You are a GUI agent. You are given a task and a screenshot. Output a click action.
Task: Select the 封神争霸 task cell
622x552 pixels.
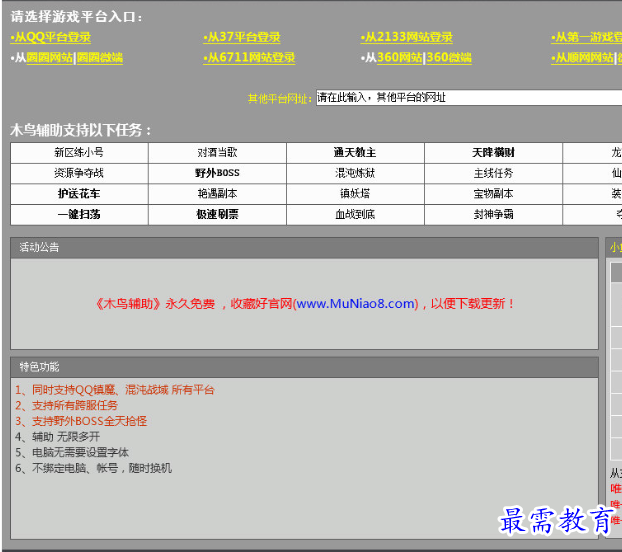[493, 215]
